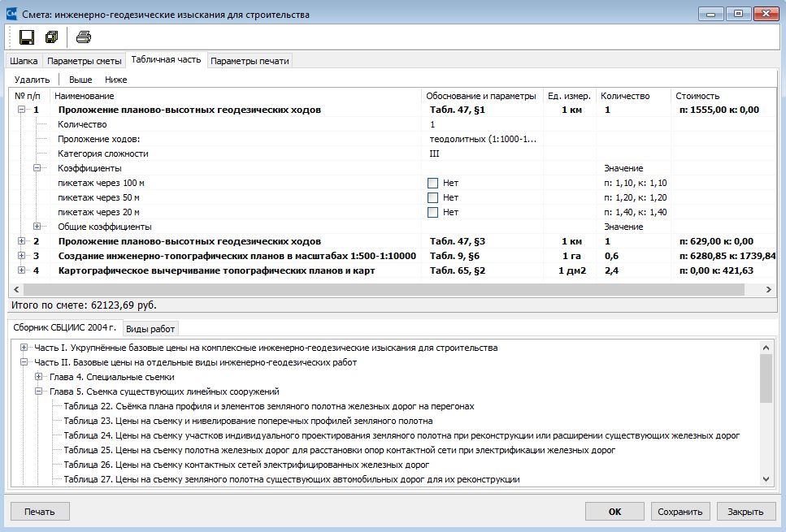Screen dimensions: 786x532
Task: Check the пикетаж через 20 м coefficient
Action: pos(432,213)
